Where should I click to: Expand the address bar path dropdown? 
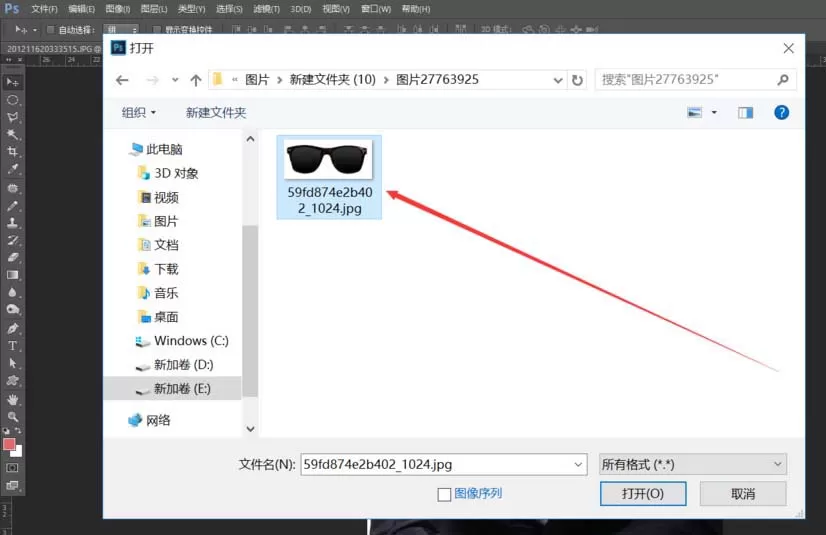558,80
